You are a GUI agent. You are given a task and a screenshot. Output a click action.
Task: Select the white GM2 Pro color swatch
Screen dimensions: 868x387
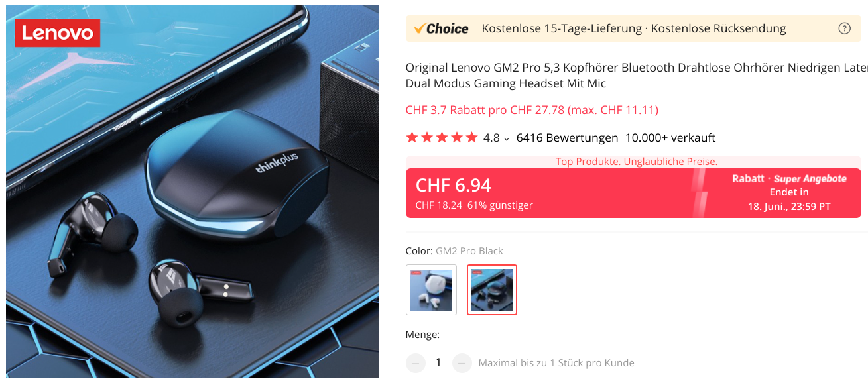pos(431,290)
